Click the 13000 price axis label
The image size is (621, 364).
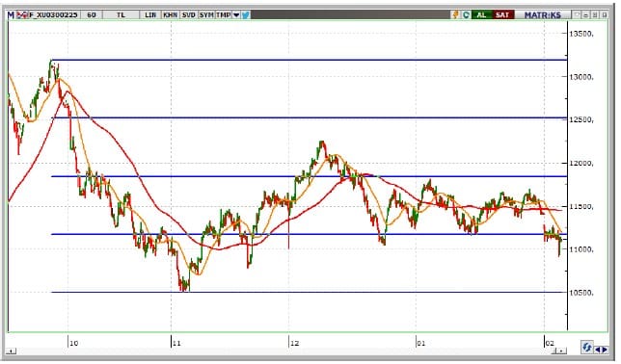[x=581, y=77]
